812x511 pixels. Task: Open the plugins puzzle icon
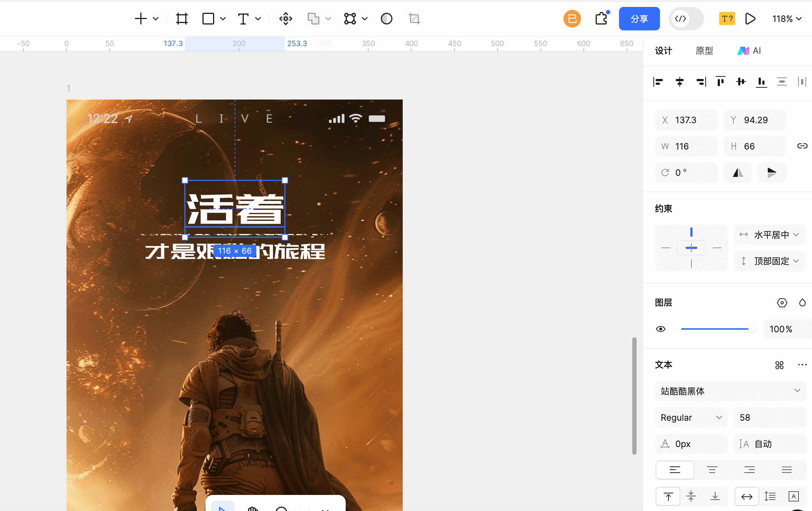pos(601,19)
